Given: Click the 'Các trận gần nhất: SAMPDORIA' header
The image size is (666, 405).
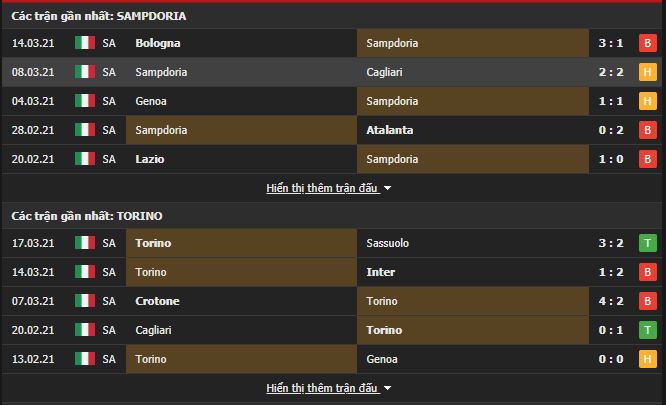Looking at the screenshot, I should 99,16.
